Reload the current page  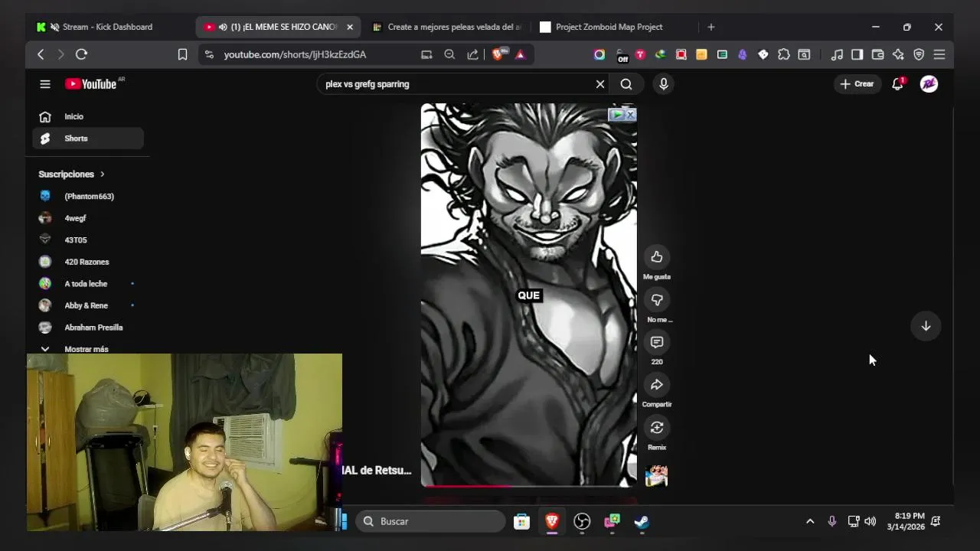click(81, 54)
